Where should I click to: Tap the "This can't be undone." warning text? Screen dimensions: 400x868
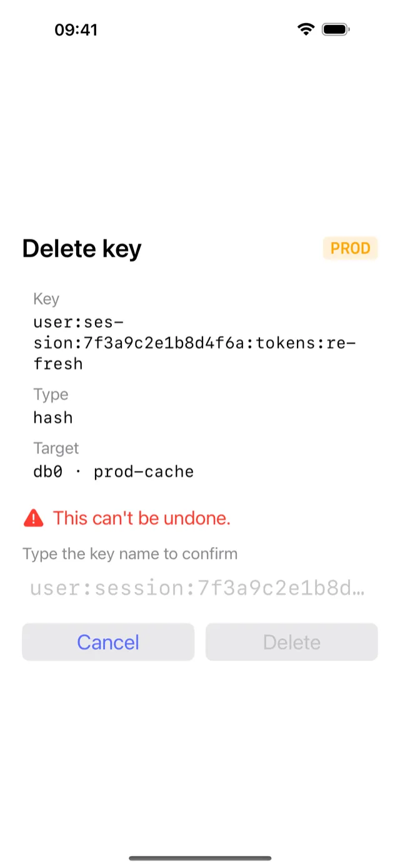click(x=142, y=518)
